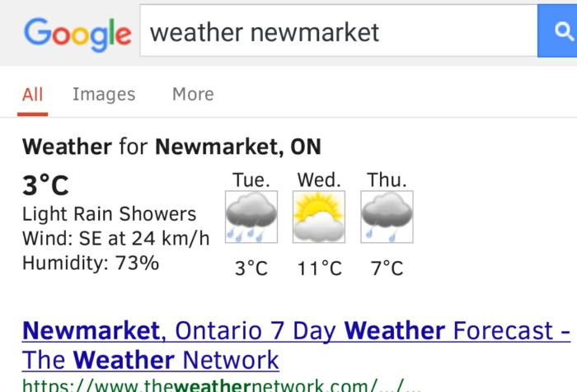Click Wednesday's 11°C forecast temperature
The height and width of the screenshot is (392, 577).
click(319, 268)
